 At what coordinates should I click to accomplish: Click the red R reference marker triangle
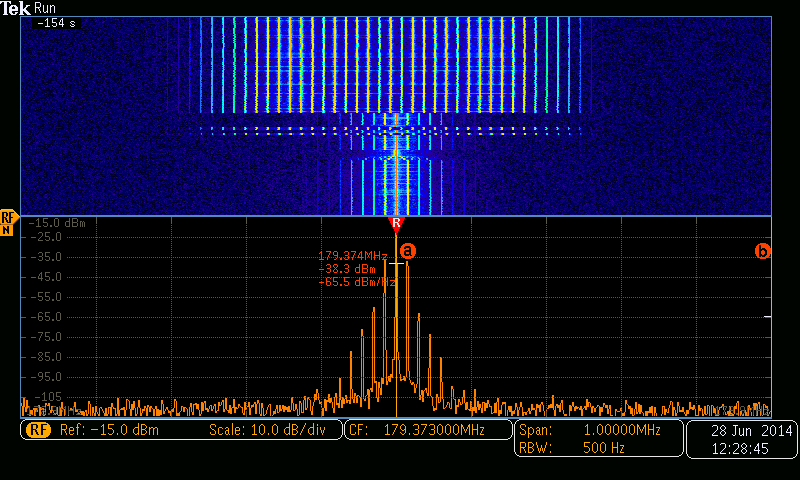tap(396, 224)
